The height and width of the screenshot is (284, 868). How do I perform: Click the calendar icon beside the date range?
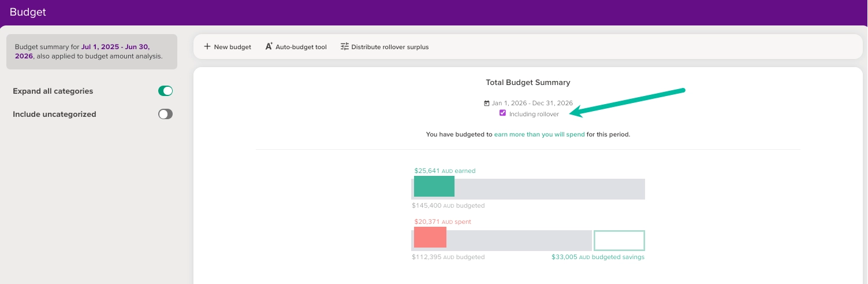tap(487, 103)
